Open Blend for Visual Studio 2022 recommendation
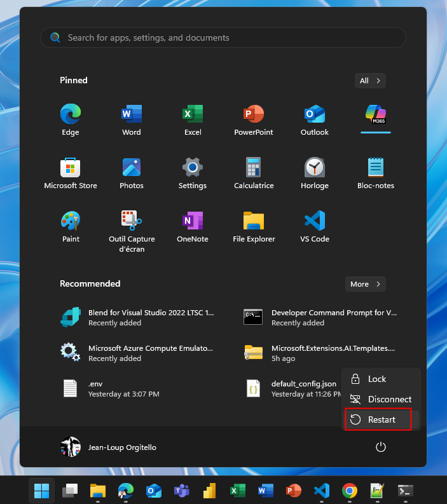Viewport: 447px width, 504px height. [x=137, y=318]
